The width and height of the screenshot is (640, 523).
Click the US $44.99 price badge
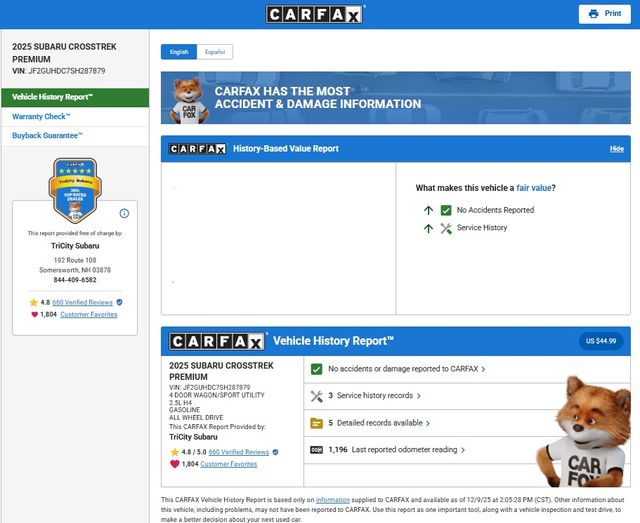point(600,341)
